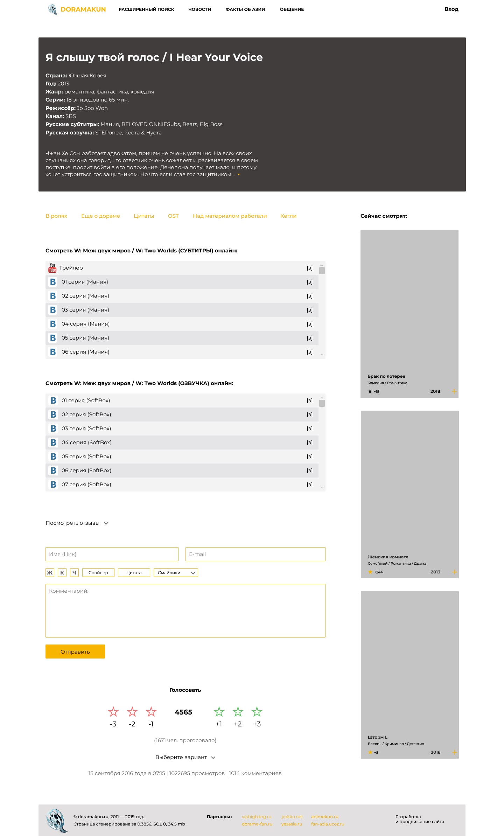The image size is (504, 836).
Task: Click the Вход login link
Action: click(x=451, y=9)
